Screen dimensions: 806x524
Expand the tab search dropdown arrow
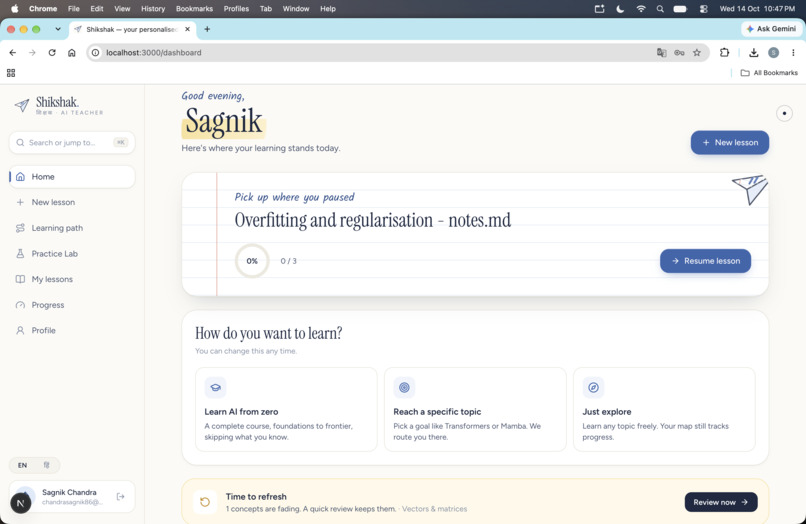click(58, 29)
